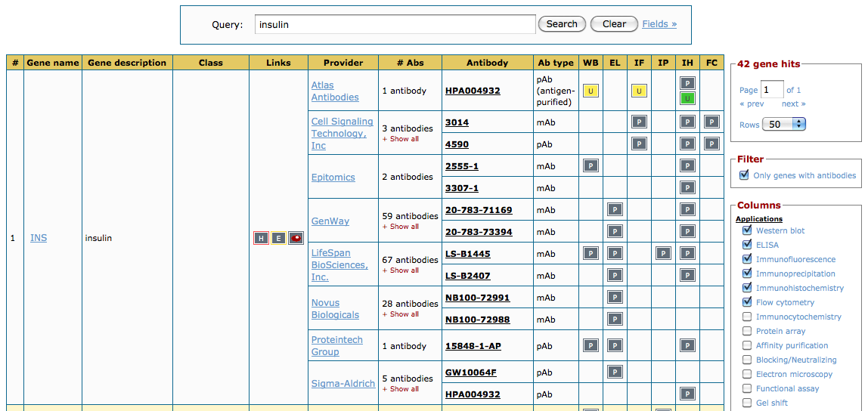Screen dimensions: 868x411
Task: Go to next page of gene hits
Action: pyautogui.click(x=793, y=104)
